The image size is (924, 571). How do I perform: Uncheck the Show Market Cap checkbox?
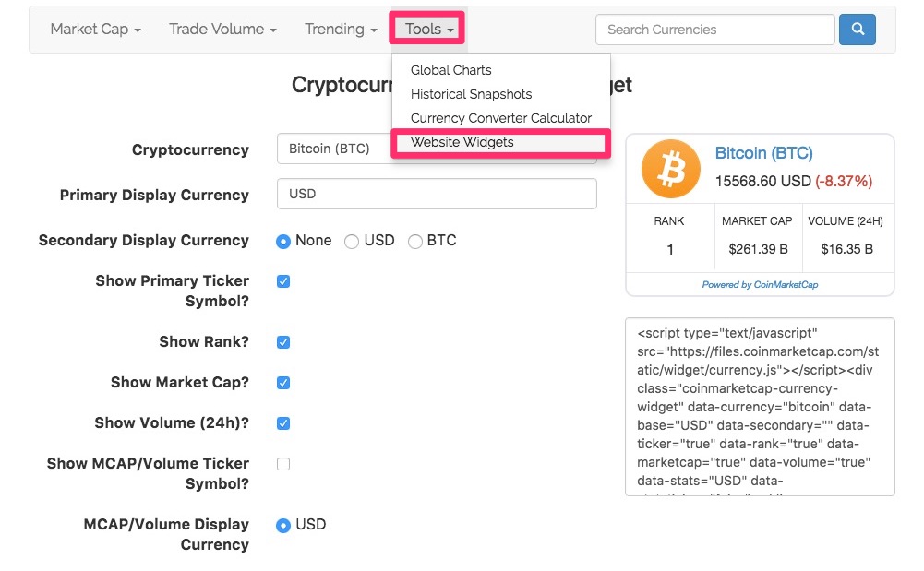point(283,383)
